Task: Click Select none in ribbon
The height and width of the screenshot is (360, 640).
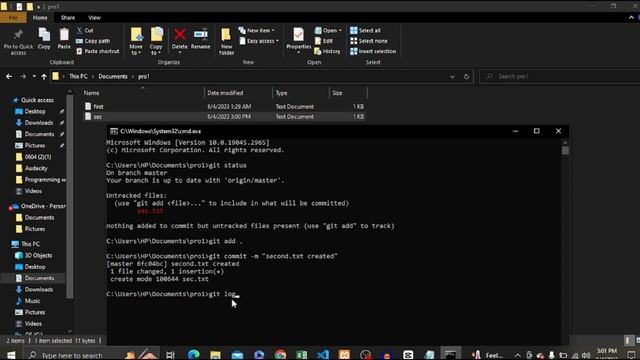Action: point(369,41)
